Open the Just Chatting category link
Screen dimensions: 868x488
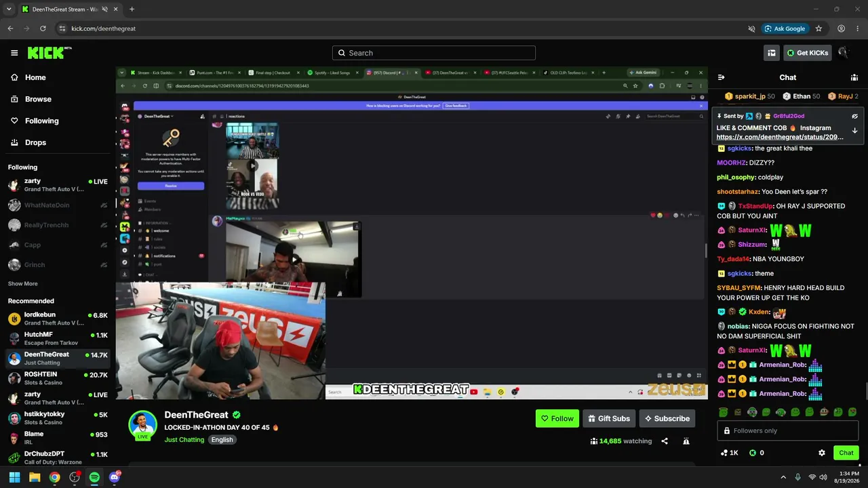(x=184, y=440)
